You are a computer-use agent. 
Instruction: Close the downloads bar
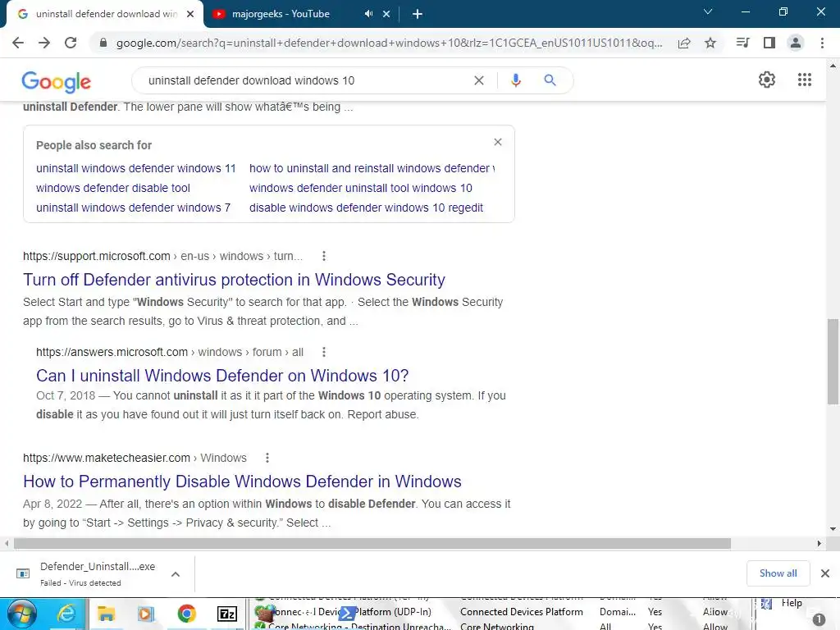click(x=825, y=573)
